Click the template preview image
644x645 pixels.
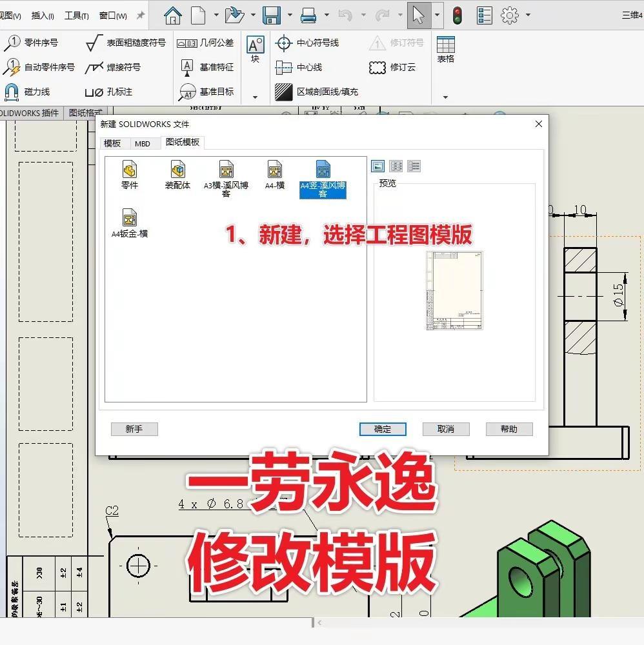click(x=454, y=290)
